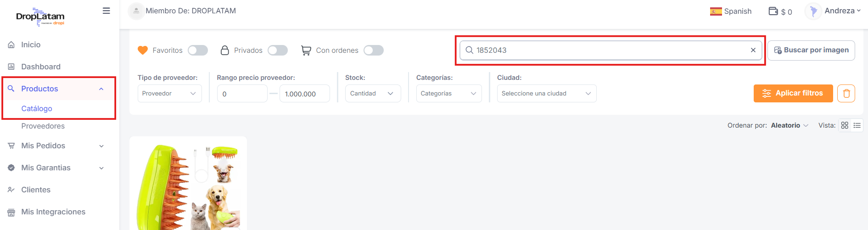Viewport: 868px width, 230px height.
Task: Toggle the Favoritos switch
Action: pyautogui.click(x=198, y=50)
